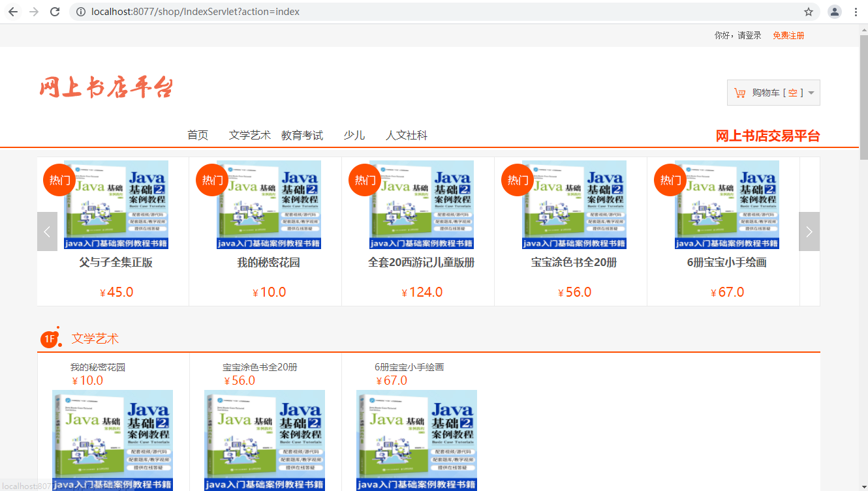
Task: Click the 请登录 login link
Action: coord(749,35)
